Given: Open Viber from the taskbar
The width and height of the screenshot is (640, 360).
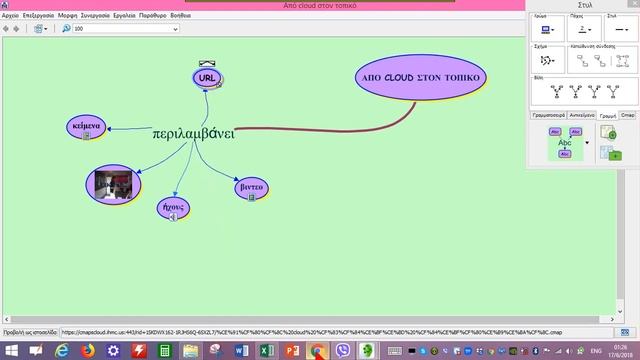Looking at the screenshot, I should coord(343,351).
